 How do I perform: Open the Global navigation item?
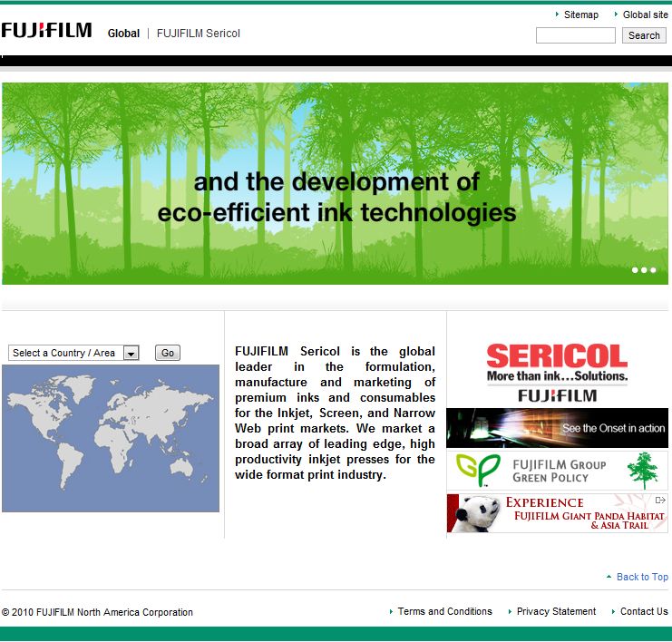click(123, 34)
